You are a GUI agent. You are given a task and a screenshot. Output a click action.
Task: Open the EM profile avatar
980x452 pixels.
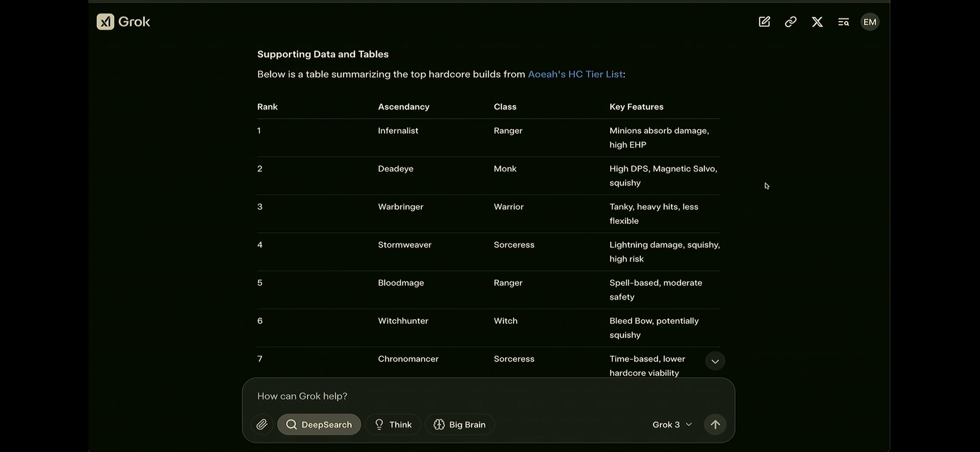point(870,22)
